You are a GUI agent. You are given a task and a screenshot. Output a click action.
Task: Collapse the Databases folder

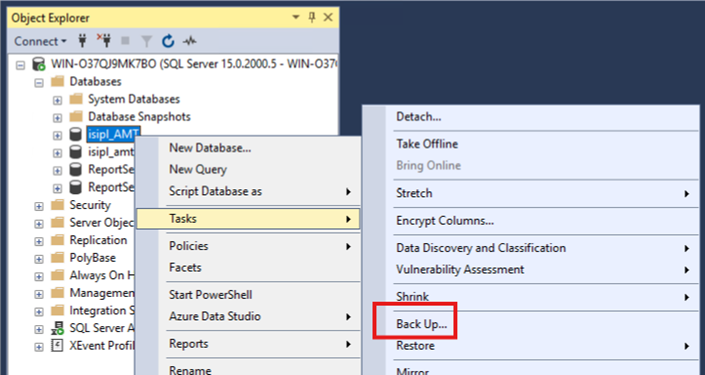(39, 83)
